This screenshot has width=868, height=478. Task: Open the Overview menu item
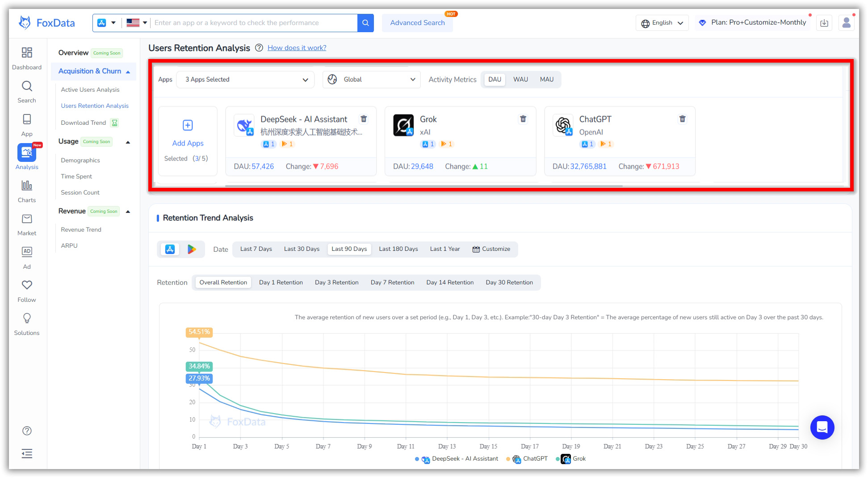click(x=73, y=53)
